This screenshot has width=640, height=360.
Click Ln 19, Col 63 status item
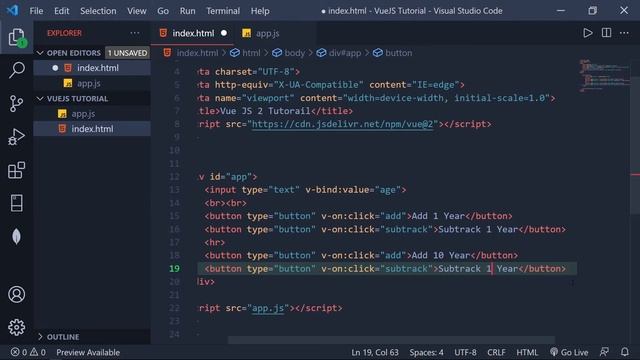[375, 352]
